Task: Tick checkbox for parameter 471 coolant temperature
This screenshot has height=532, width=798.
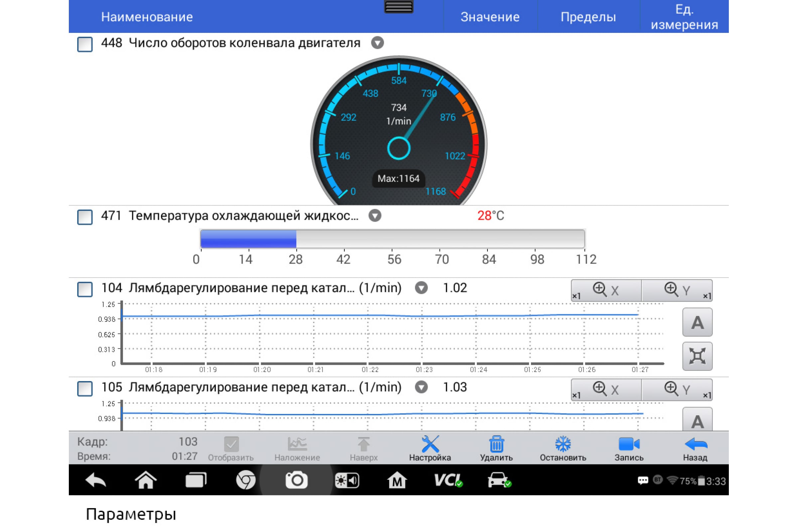Action: coord(85,217)
